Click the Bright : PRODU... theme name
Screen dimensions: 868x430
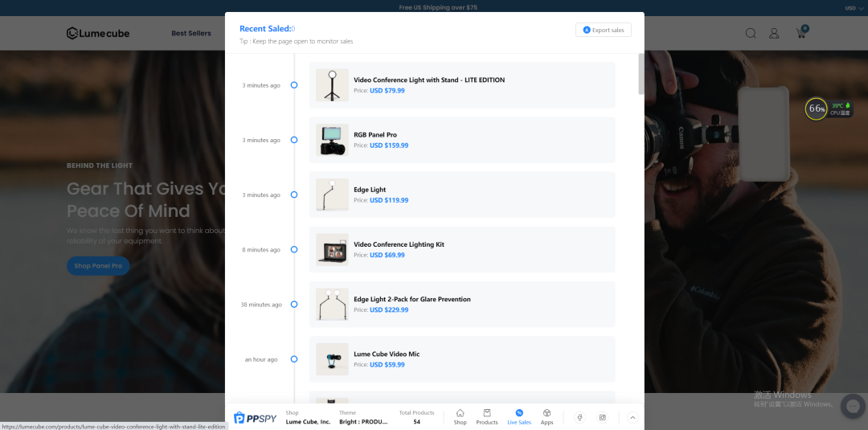(x=363, y=422)
